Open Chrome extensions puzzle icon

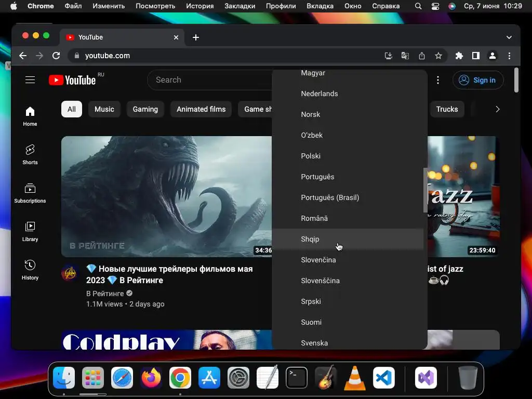[x=459, y=56]
